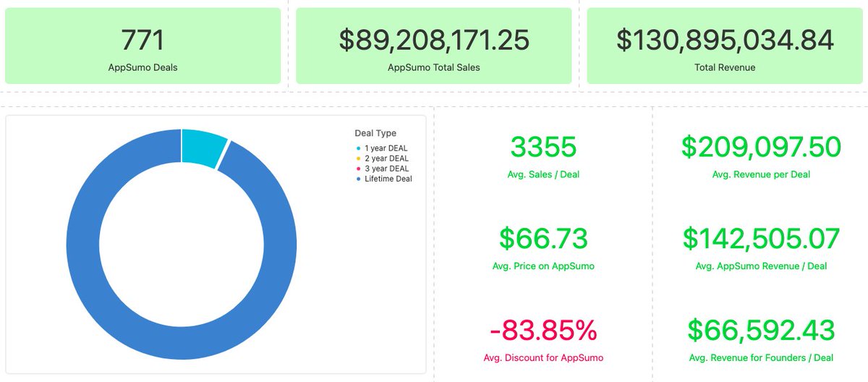Toggle the 1 year DEAL legend entry

click(x=383, y=148)
